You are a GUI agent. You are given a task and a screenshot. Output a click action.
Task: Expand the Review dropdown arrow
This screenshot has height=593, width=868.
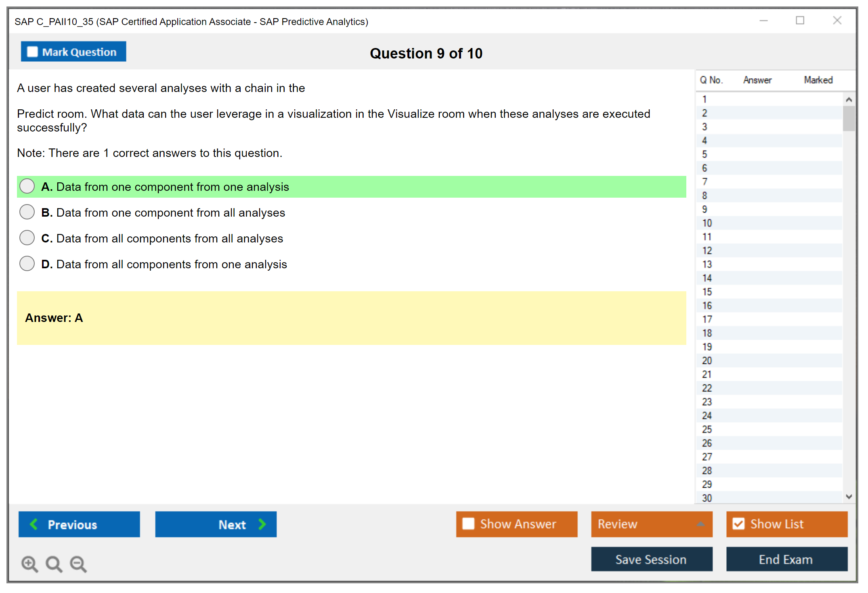[x=700, y=524]
